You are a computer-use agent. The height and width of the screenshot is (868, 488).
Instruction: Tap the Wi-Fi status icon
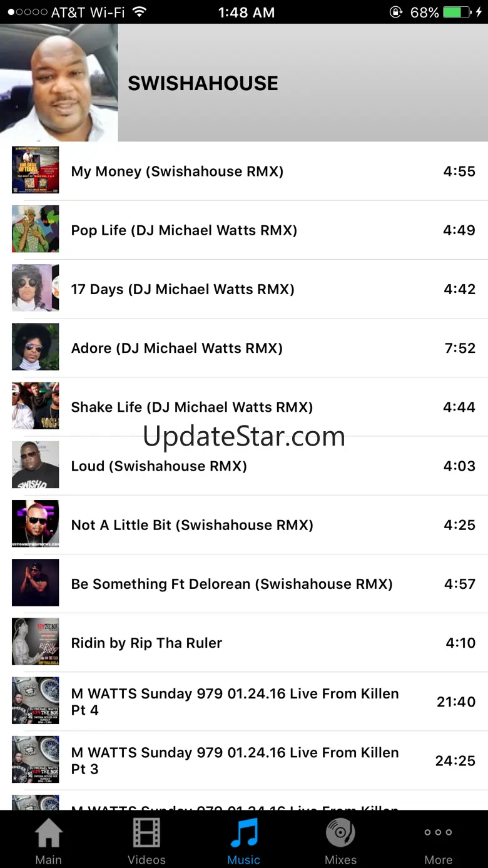(x=139, y=12)
